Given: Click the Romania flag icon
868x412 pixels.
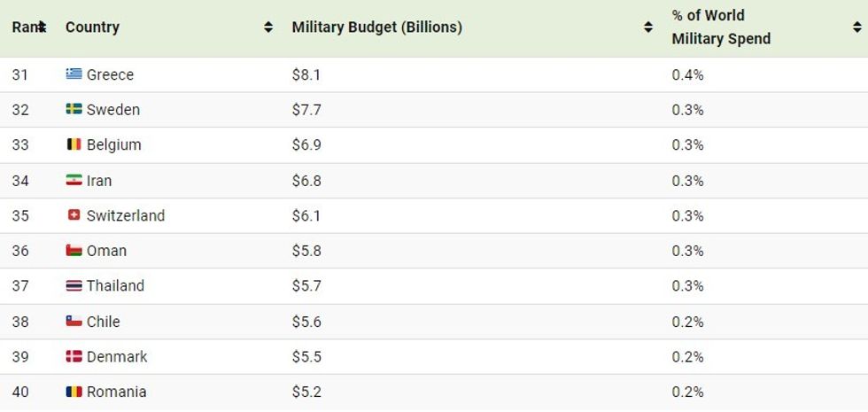Looking at the screenshot, I should [x=74, y=392].
